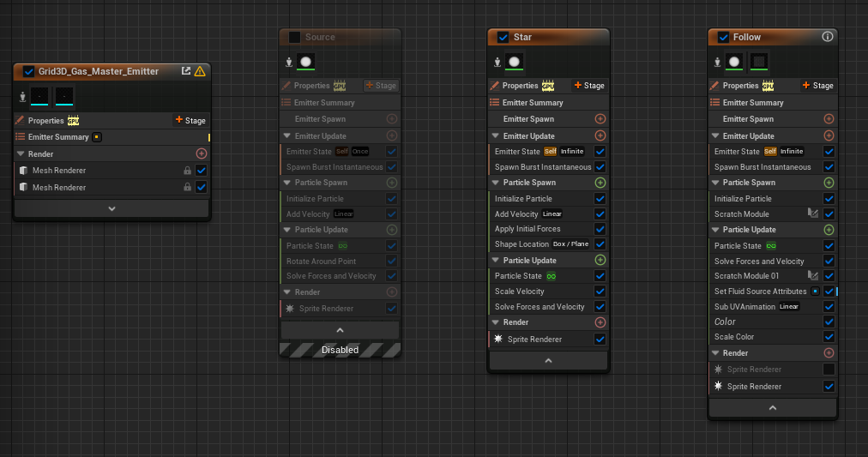Viewport: 868px width, 457px height.
Task: Add module to Star Emitter Update
Action: pyautogui.click(x=600, y=135)
